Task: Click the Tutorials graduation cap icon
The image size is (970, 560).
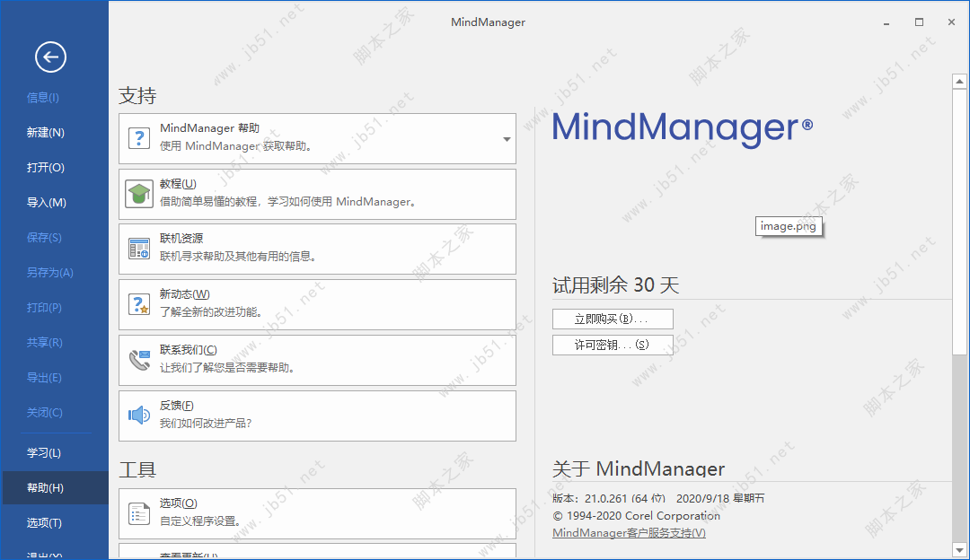Action: tap(139, 194)
